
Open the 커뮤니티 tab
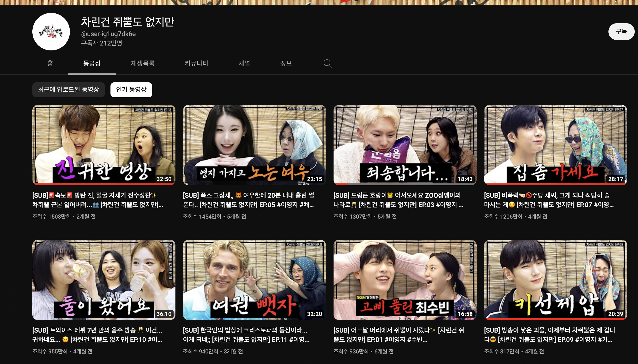(x=196, y=63)
